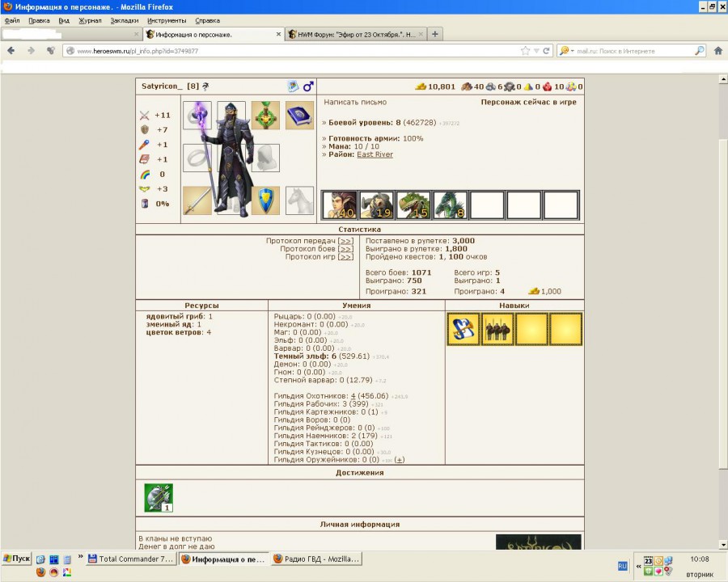Open a new tab with the plus button
Image resolution: width=728 pixels, height=582 pixels.
coord(435,34)
